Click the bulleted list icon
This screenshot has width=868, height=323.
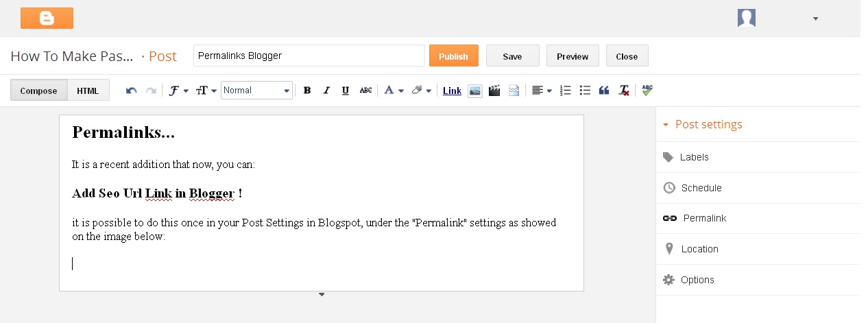585,91
